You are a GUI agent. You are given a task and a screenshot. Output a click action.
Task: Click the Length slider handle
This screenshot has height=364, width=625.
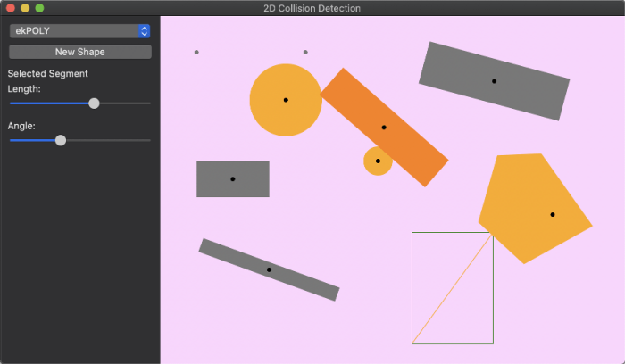click(94, 103)
